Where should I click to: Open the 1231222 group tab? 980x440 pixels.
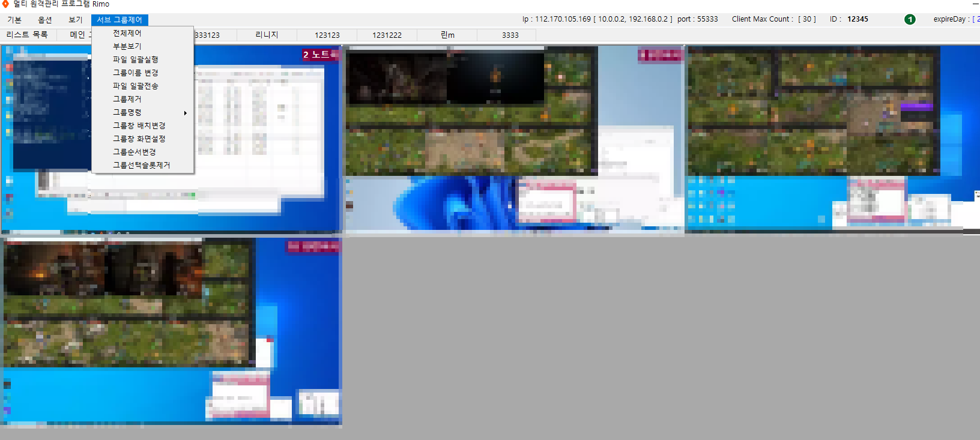tap(387, 35)
